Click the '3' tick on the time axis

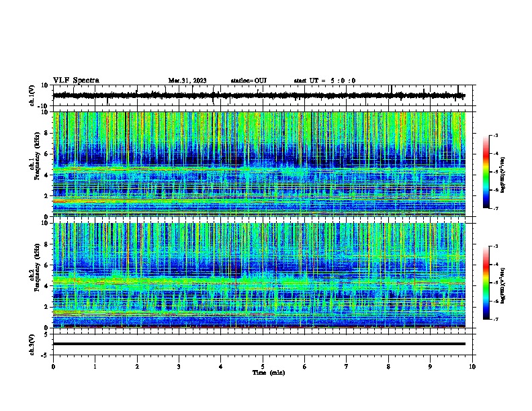pos(179,367)
